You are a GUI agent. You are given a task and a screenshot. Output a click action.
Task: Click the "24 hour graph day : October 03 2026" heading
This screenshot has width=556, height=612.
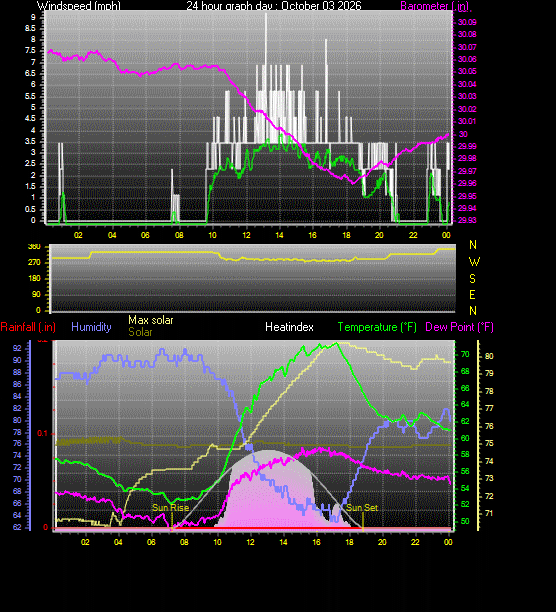[274, 6]
